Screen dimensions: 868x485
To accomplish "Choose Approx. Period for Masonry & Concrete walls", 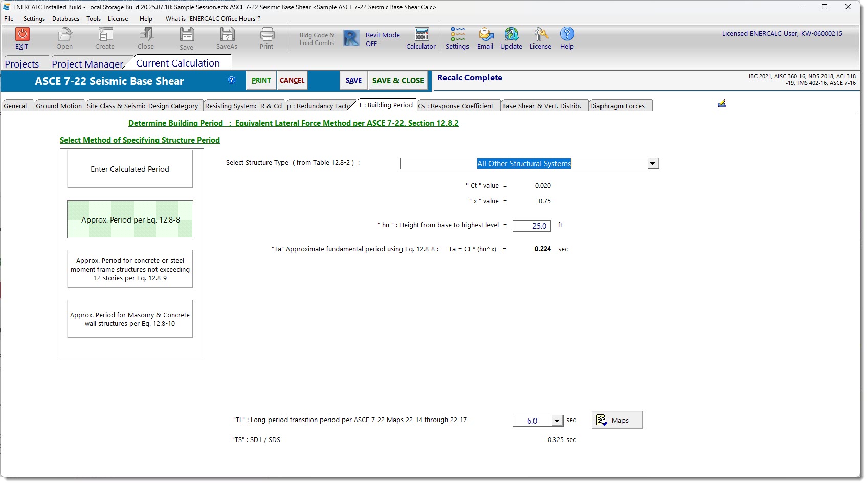I will coord(130,319).
